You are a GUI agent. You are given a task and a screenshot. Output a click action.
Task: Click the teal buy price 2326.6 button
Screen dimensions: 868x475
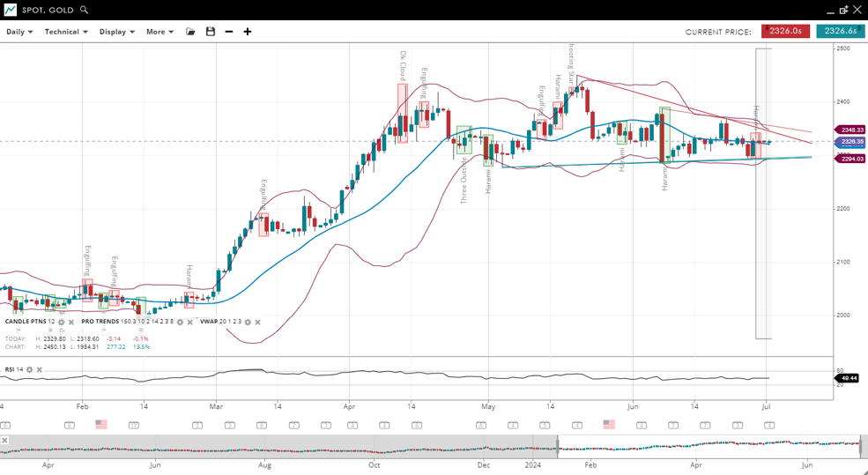tap(840, 31)
